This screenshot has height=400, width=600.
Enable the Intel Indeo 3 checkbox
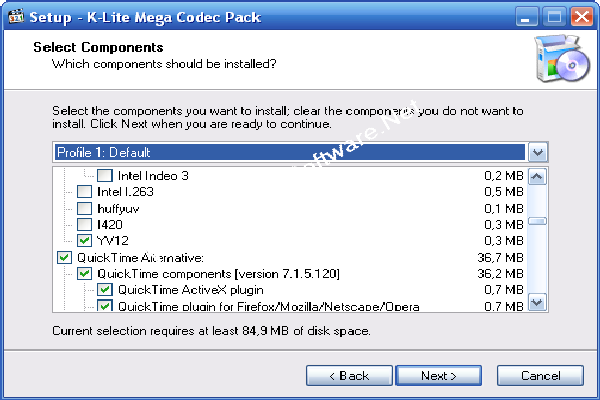[104, 176]
